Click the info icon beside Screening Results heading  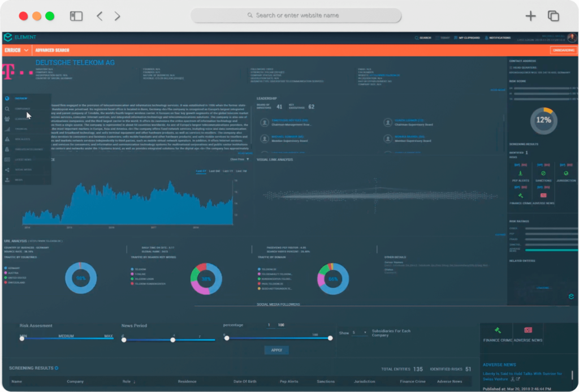coord(57,368)
